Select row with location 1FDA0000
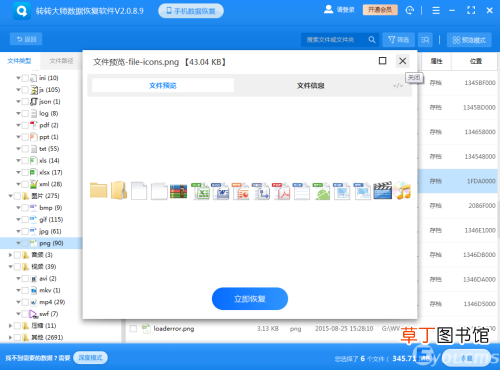500x370 pixels. click(x=457, y=181)
